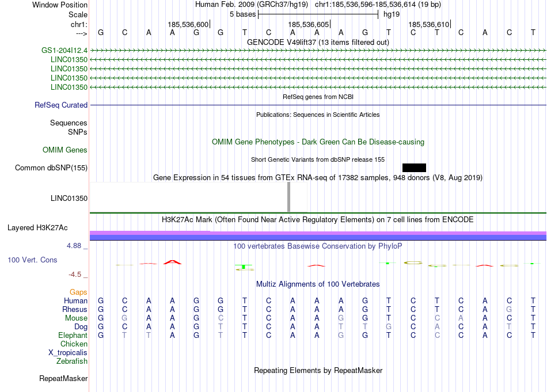The height and width of the screenshot is (392, 547).
Task: Click the faded G in Dog alignment row
Action: [389, 327]
